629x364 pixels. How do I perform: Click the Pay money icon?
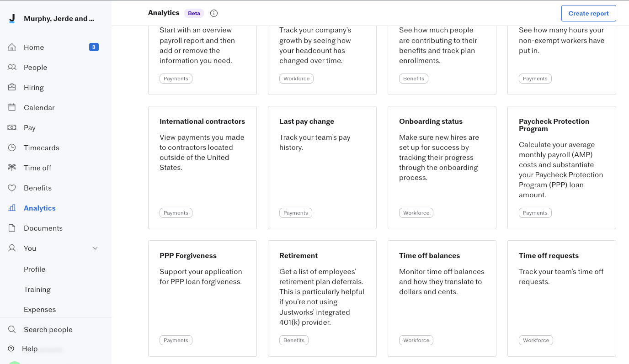tap(12, 127)
